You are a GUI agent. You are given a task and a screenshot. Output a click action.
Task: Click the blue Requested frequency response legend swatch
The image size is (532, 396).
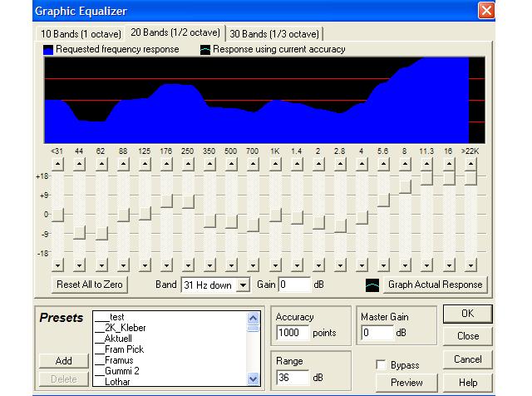(48, 50)
